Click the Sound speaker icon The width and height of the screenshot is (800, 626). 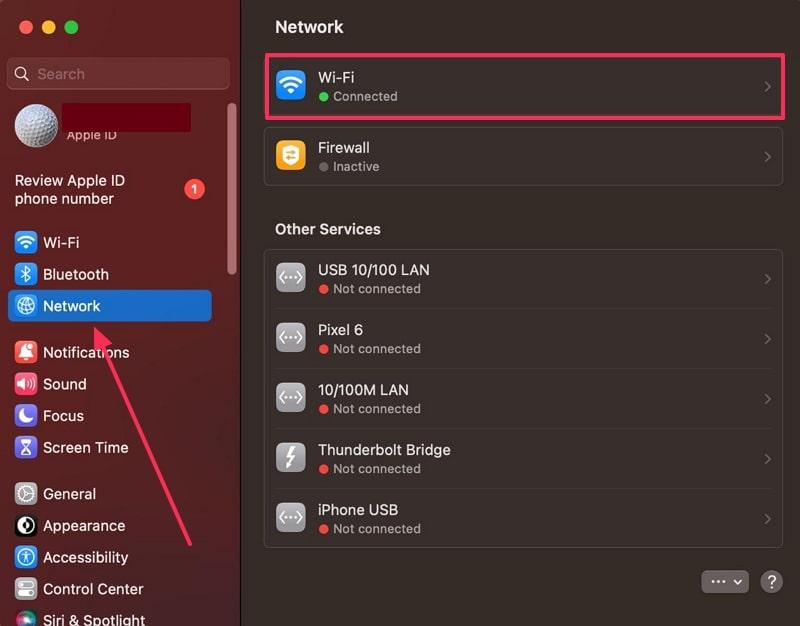(26, 385)
